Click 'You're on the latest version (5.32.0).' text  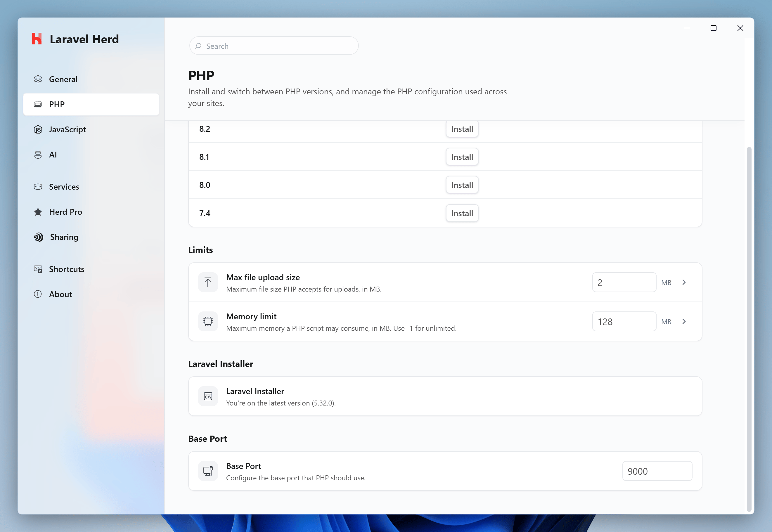coord(281,403)
